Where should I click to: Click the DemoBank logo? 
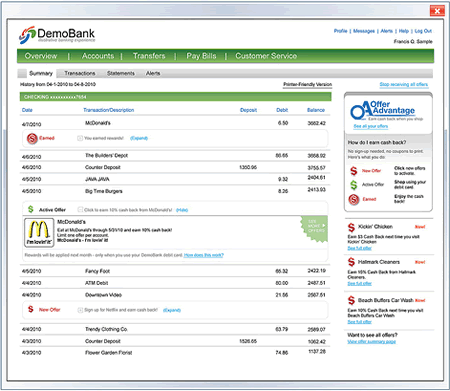(x=57, y=35)
